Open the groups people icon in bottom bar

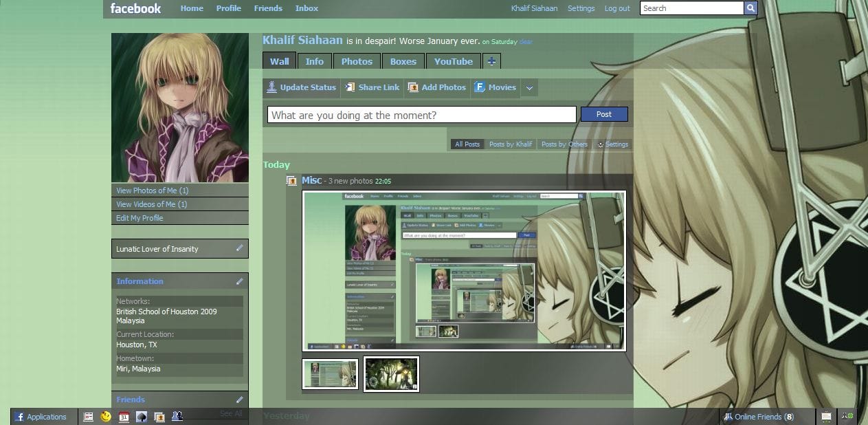tap(177, 416)
